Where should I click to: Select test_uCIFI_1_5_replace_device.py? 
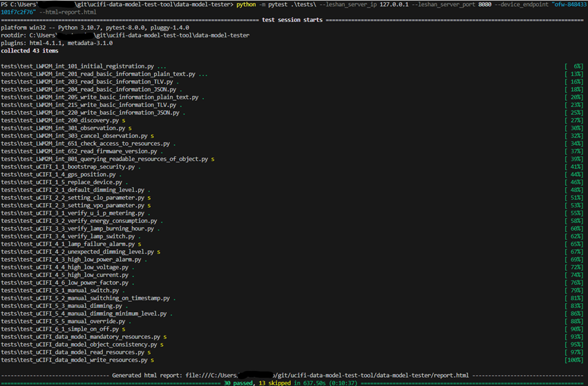click(61, 182)
